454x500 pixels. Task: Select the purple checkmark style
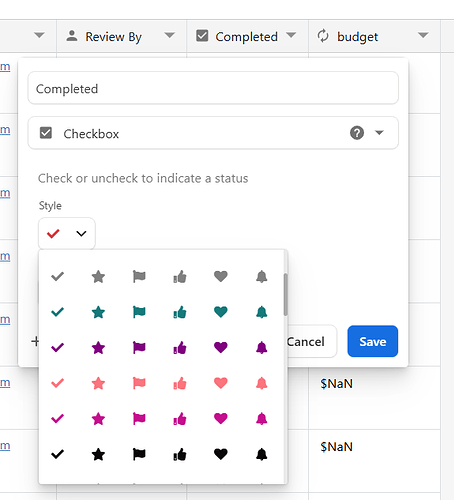(57, 348)
